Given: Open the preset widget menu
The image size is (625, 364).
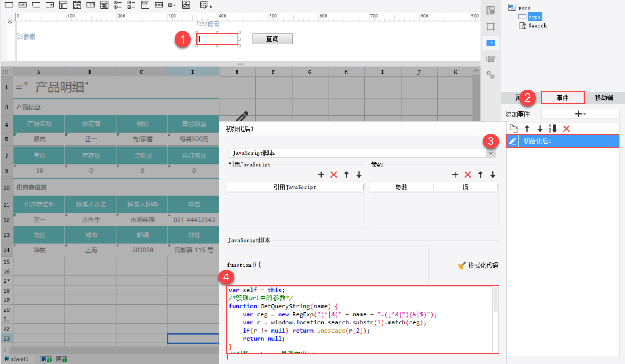Looking at the screenshot, I should [x=206, y=5].
